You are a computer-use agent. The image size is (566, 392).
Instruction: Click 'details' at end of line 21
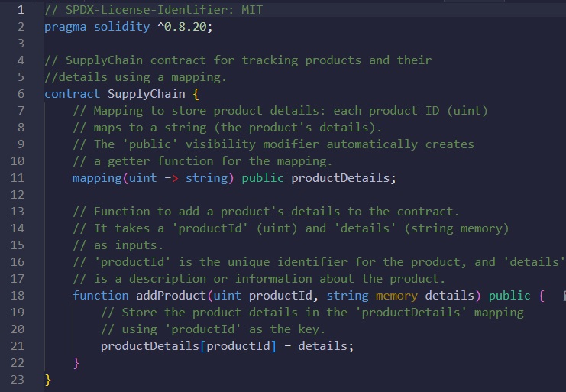click(x=323, y=346)
